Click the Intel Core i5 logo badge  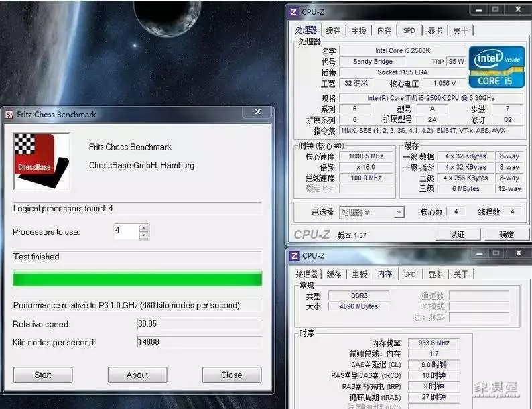click(x=496, y=67)
